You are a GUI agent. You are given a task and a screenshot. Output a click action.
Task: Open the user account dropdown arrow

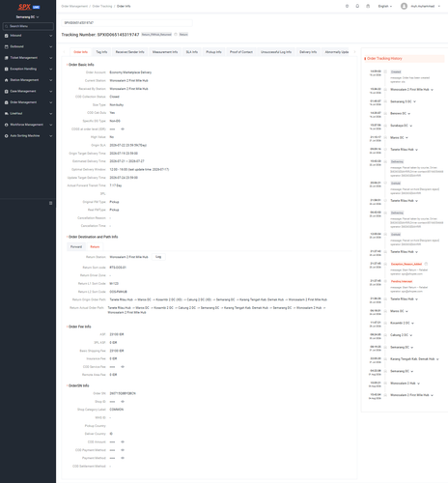439,6
